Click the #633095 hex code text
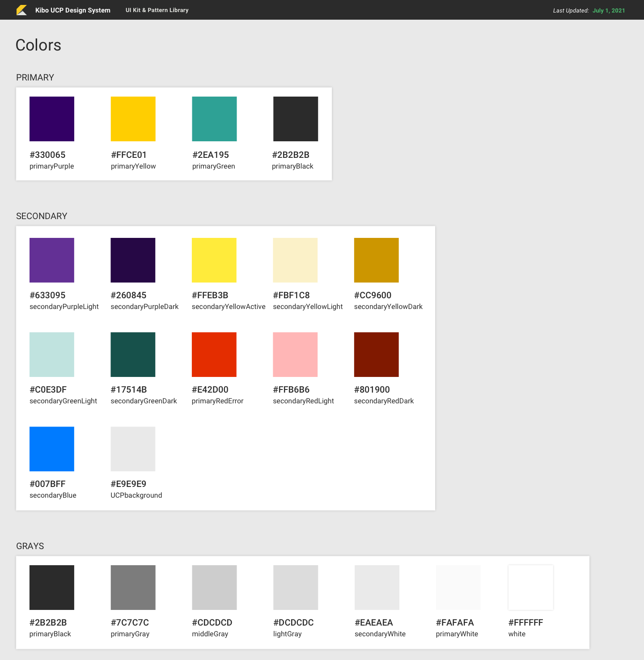The image size is (644, 660). click(x=47, y=295)
